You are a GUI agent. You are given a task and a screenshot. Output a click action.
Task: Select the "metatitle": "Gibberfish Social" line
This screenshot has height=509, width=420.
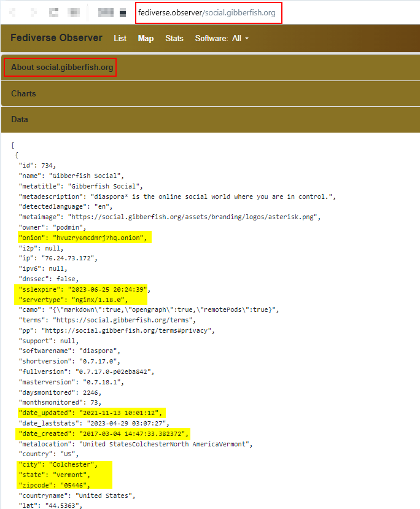81,186
